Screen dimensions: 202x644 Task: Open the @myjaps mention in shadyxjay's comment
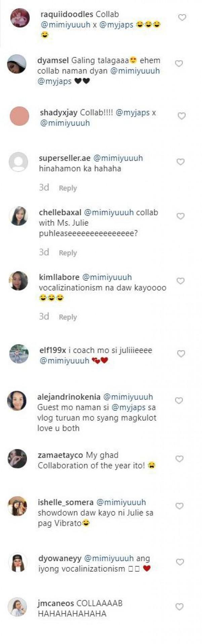(x=133, y=113)
